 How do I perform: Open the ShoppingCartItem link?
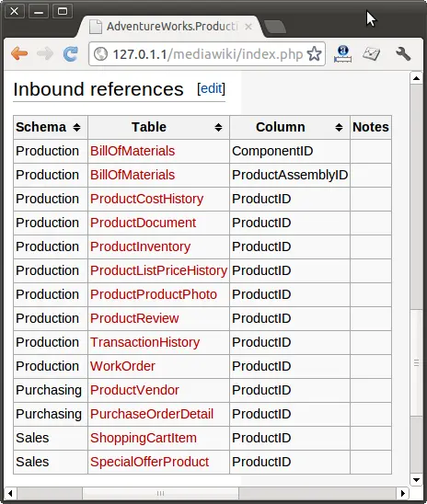click(143, 438)
